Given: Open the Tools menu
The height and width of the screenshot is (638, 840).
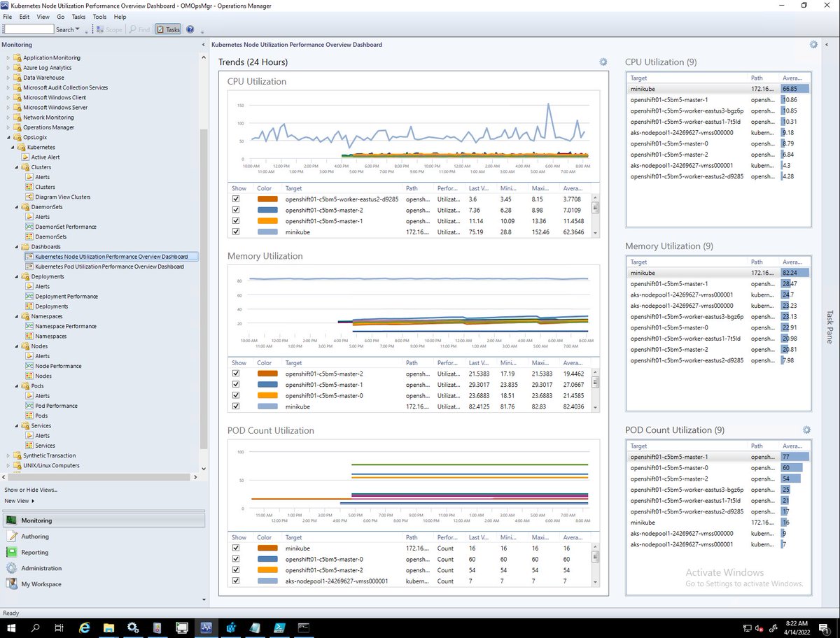Looking at the screenshot, I should pos(99,17).
